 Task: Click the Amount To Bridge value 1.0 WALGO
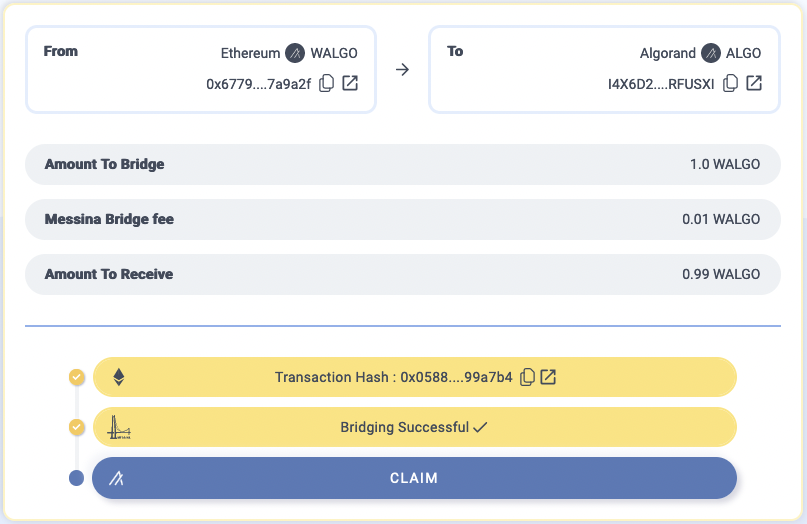click(x=725, y=164)
